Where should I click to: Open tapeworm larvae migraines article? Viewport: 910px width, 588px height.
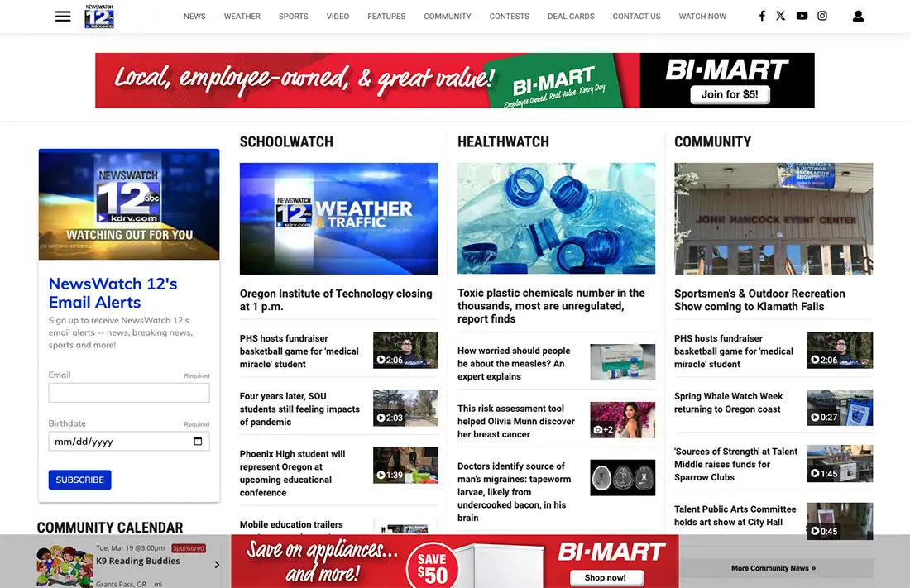pos(515,491)
